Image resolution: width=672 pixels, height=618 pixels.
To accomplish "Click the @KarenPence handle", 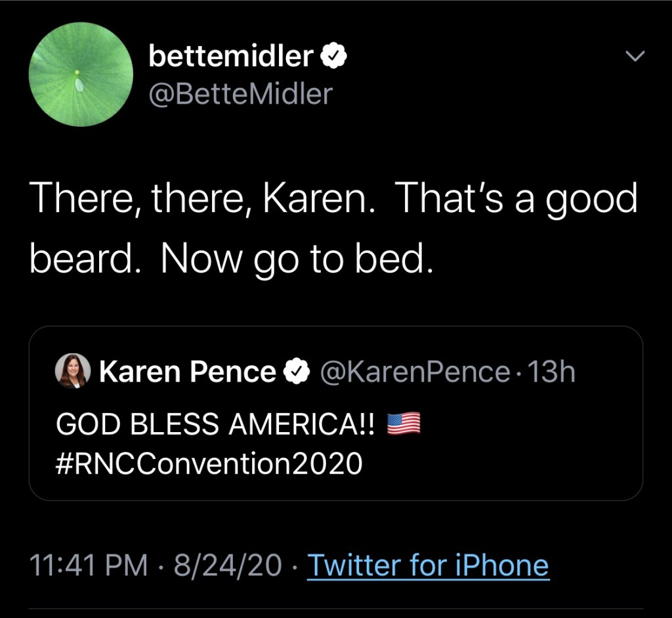I will tap(414, 373).
